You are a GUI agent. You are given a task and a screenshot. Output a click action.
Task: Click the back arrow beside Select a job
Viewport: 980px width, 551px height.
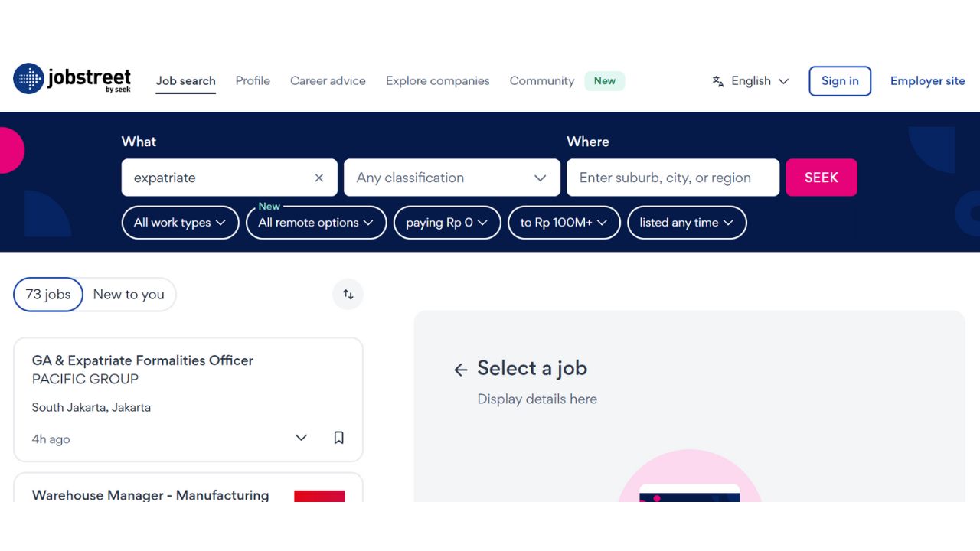click(459, 369)
